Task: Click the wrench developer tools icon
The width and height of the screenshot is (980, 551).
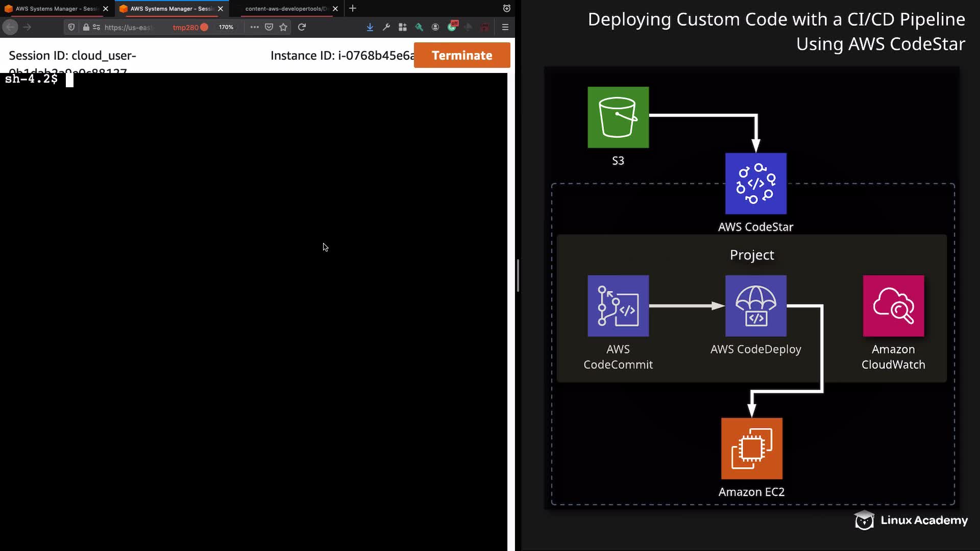Action: [x=386, y=27]
